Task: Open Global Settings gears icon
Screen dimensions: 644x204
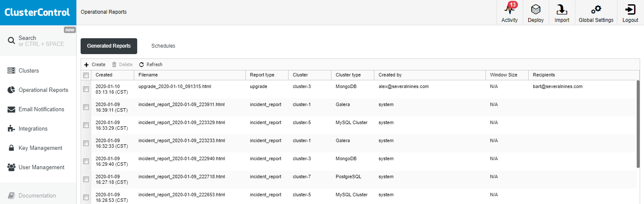Action: click(x=596, y=10)
